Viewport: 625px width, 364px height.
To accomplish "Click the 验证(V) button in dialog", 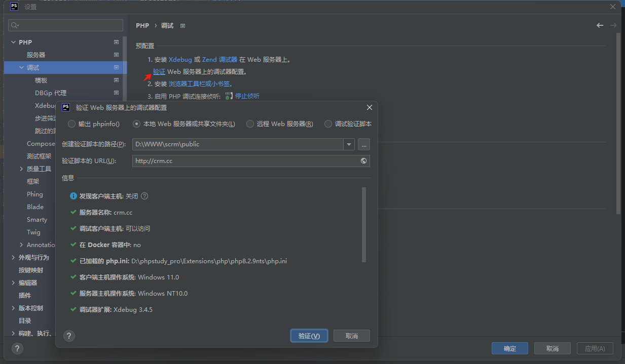I will click(x=309, y=336).
